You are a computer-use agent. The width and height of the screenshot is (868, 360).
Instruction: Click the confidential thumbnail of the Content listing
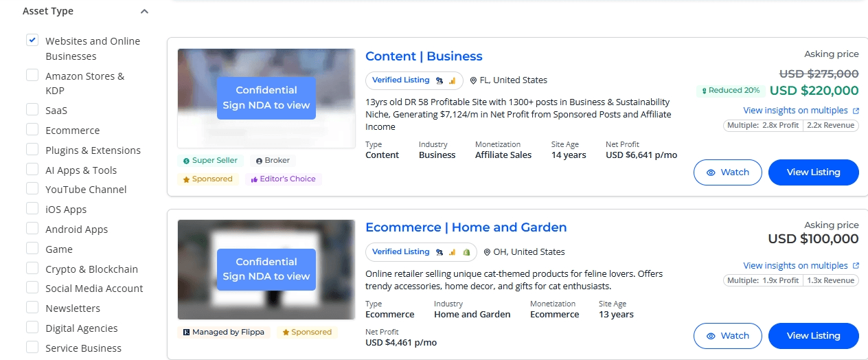tap(266, 98)
